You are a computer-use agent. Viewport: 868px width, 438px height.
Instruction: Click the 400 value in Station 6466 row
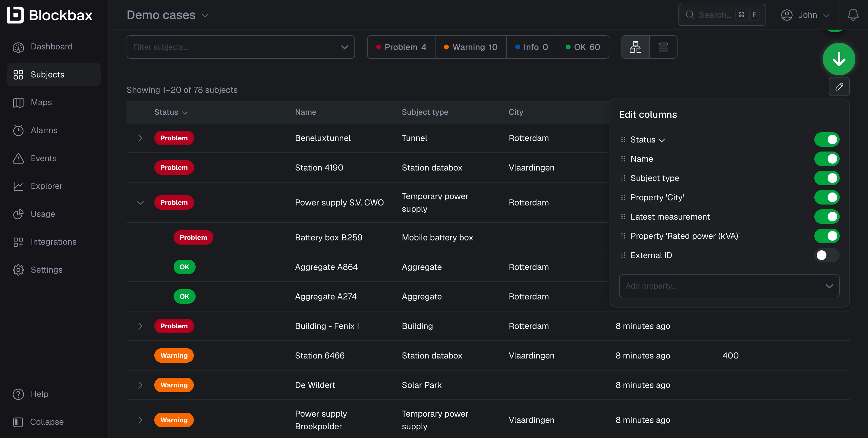[x=730, y=355]
